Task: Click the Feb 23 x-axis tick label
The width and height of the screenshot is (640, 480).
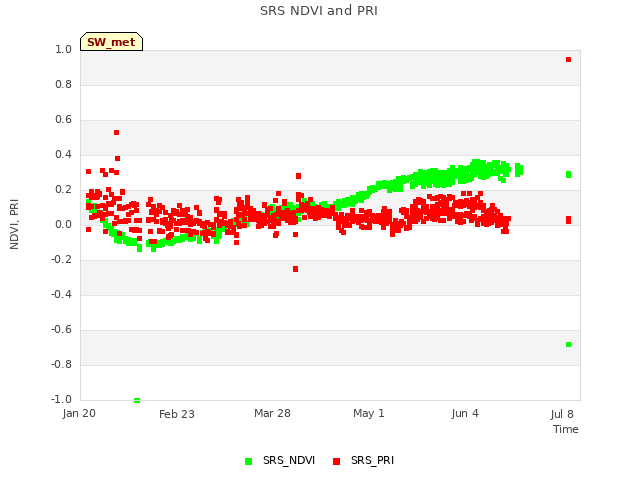Action: tap(177, 414)
